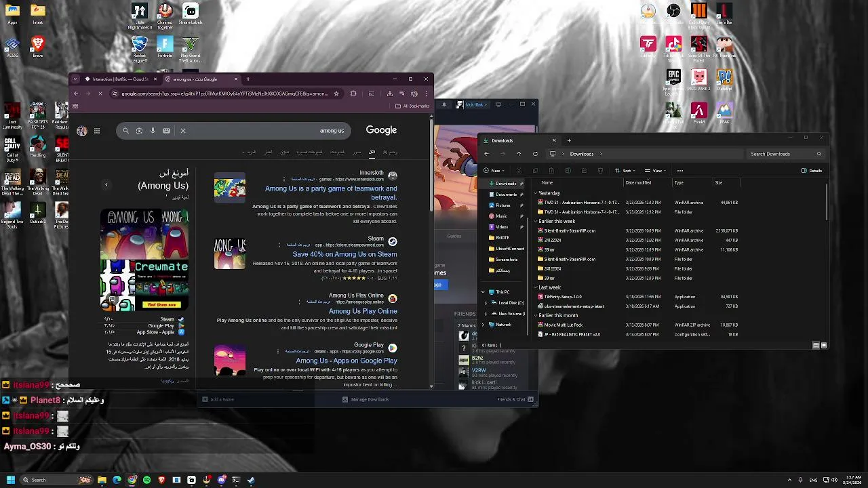Unpin Pictures from Quick access
The width and height of the screenshot is (868, 488).
521,205
